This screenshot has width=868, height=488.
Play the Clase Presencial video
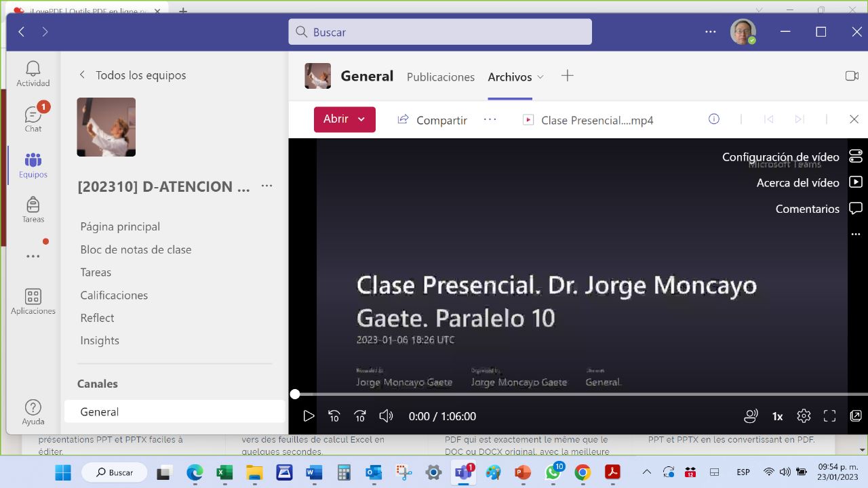(x=309, y=416)
